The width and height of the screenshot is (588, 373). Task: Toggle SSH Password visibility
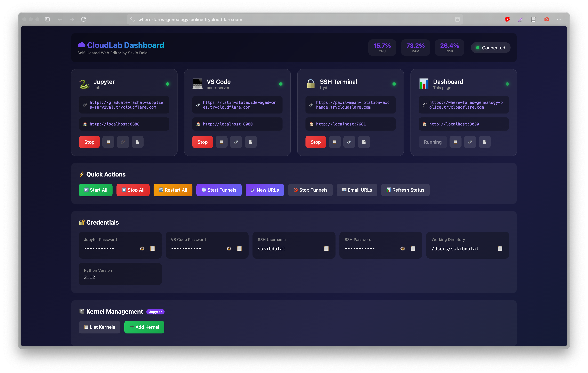(x=402, y=249)
